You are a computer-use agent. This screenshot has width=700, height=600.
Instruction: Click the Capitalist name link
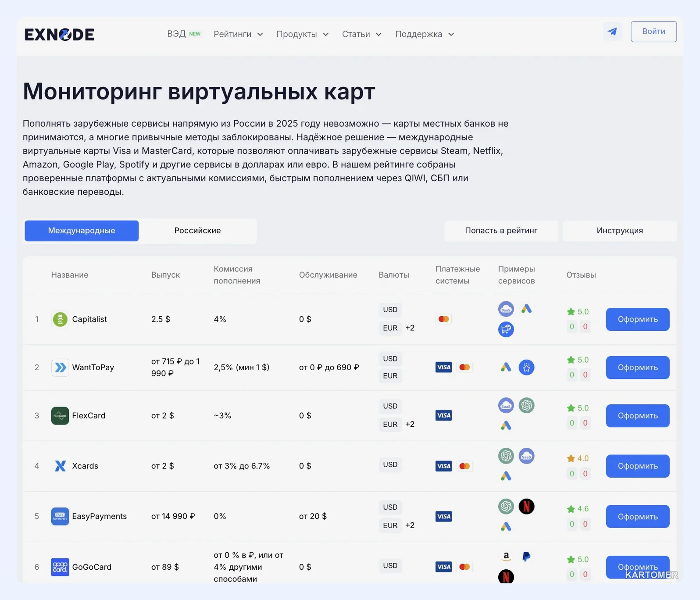(x=89, y=319)
